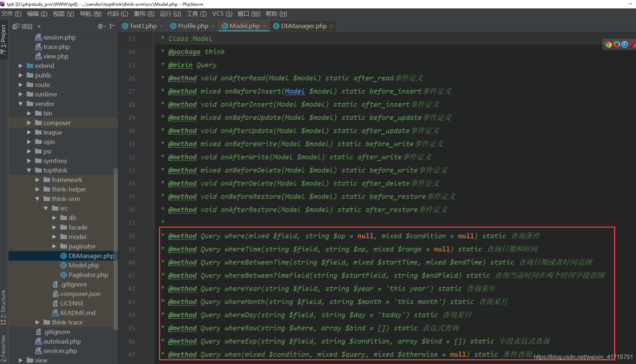Open the page in Chrome browser icon
The width and height of the screenshot is (636, 364).
[609, 45]
